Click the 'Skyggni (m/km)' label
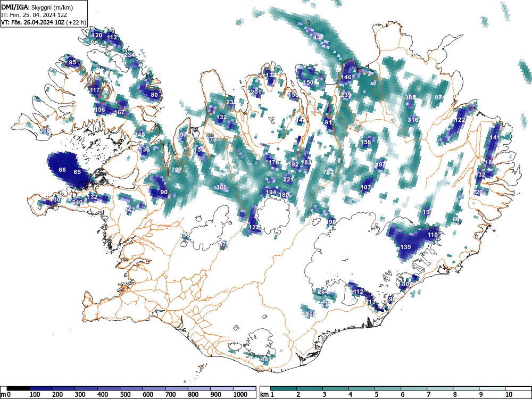Image resolution: width=532 pixels, height=399 pixels. [x=52, y=7]
